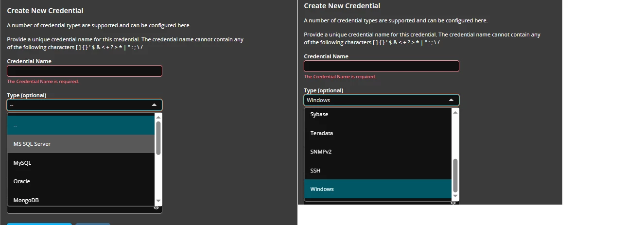644x225 pixels.
Task: Click right 'Type (optional)' label
Action: (x=324, y=90)
